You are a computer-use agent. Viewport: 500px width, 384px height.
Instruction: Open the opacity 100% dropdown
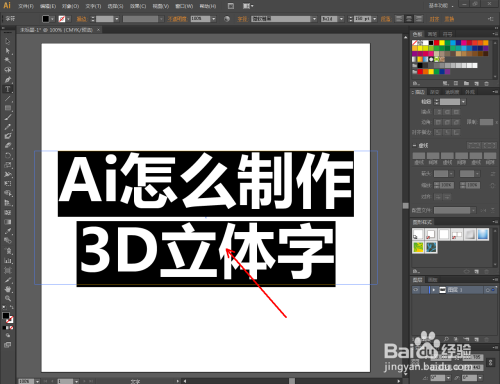point(214,19)
